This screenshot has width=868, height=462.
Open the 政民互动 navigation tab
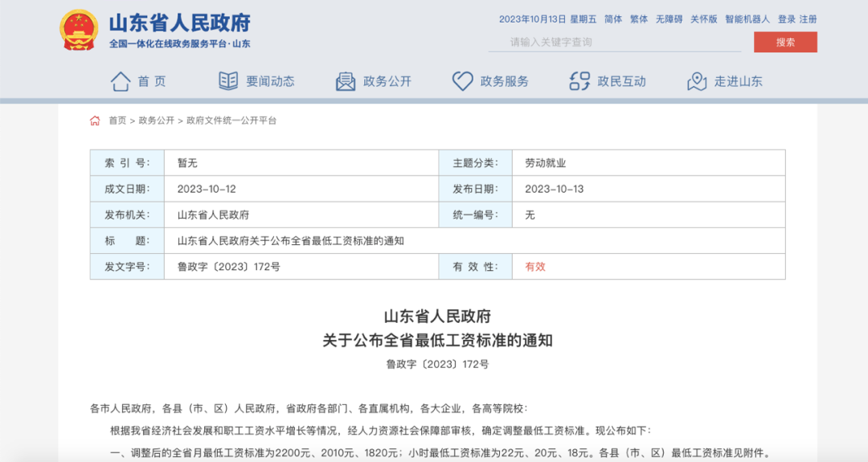pyautogui.click(x=621, y=81)
